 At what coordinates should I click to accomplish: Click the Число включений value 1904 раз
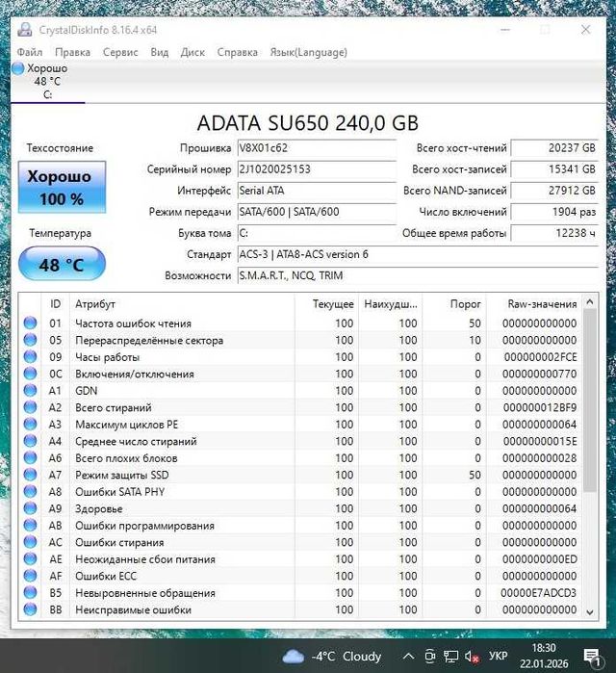point(554,212)
